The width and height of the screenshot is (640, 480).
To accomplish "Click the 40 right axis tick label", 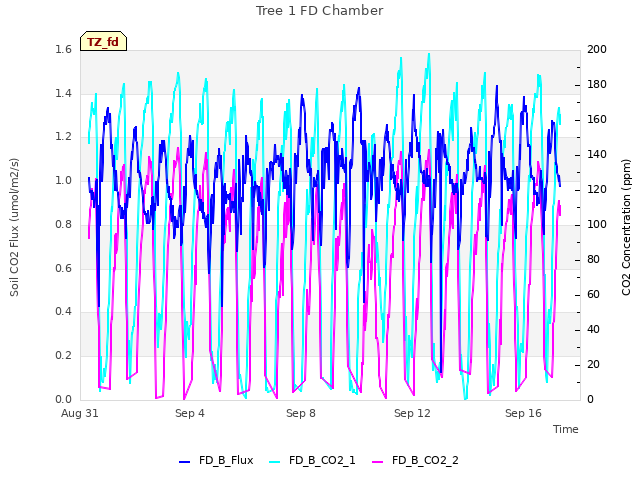I will pyautogui.click(x=593, y=329).
